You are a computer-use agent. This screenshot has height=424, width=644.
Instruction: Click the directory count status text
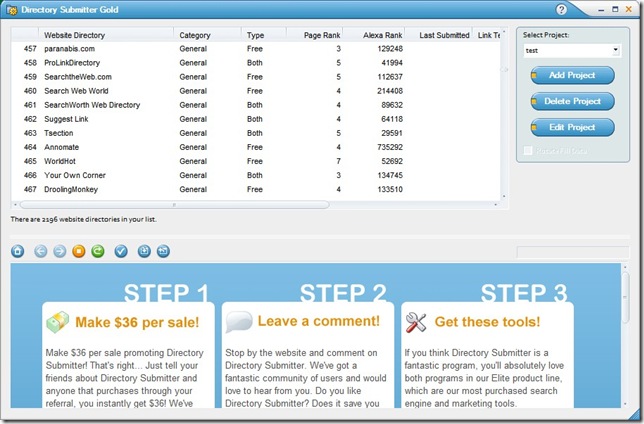83,219
